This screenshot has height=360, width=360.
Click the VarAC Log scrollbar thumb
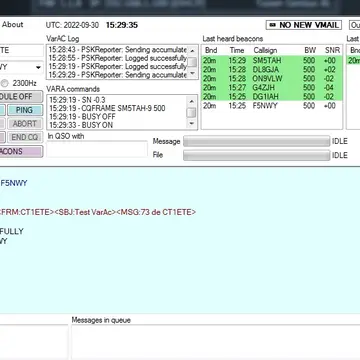[x=192, y=62]
